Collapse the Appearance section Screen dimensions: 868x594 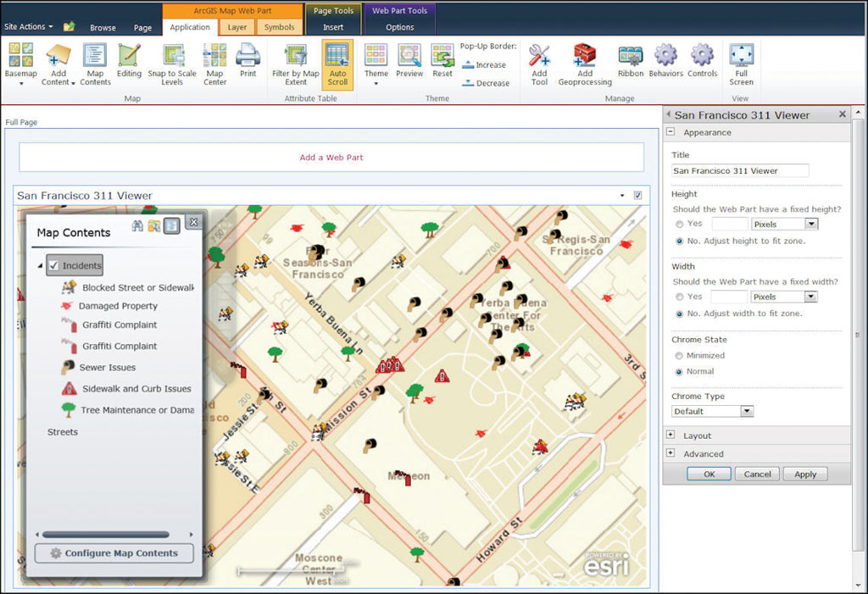[x=671, y=132]
